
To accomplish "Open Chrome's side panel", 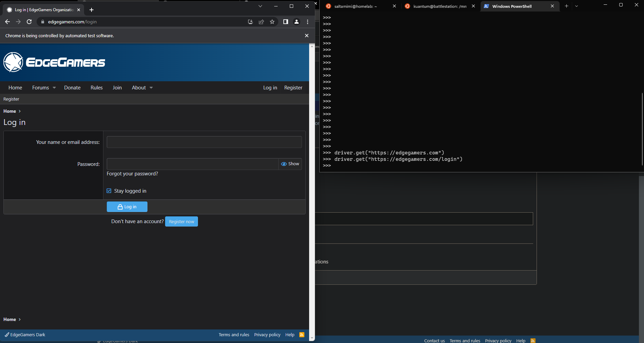I will coord(286,22).
